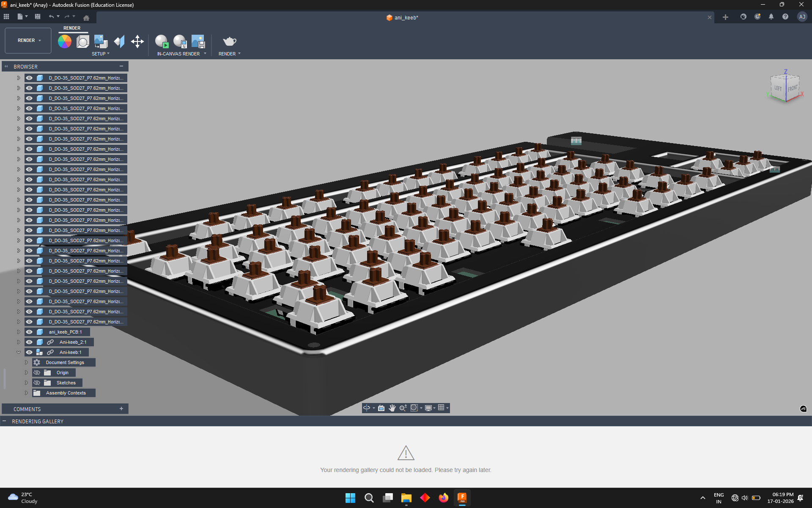This screenshot has height=508, width=812.
Task: Show the Origin folder
Action: click(x=37, y=373)
